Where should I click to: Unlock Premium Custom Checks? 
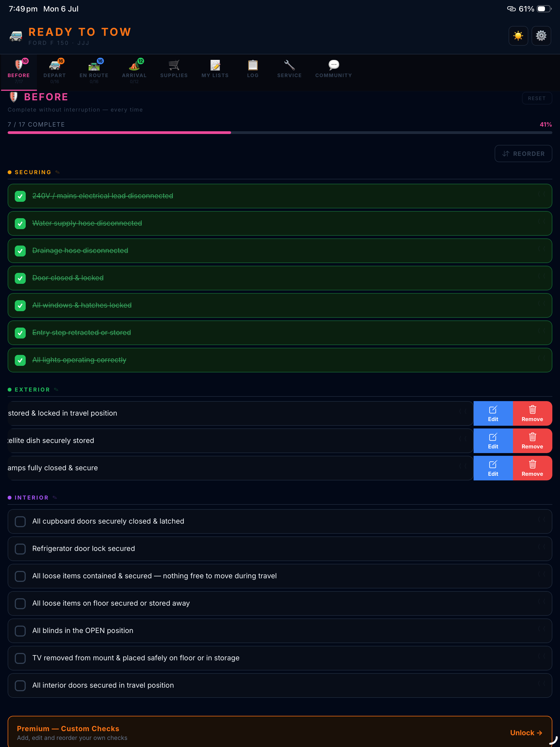(526, 733)
